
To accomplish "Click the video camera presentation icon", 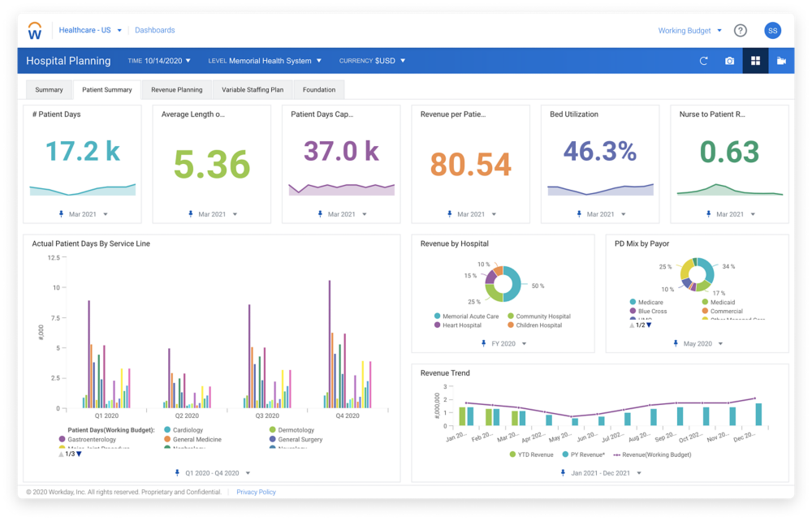I will point(781,61).
